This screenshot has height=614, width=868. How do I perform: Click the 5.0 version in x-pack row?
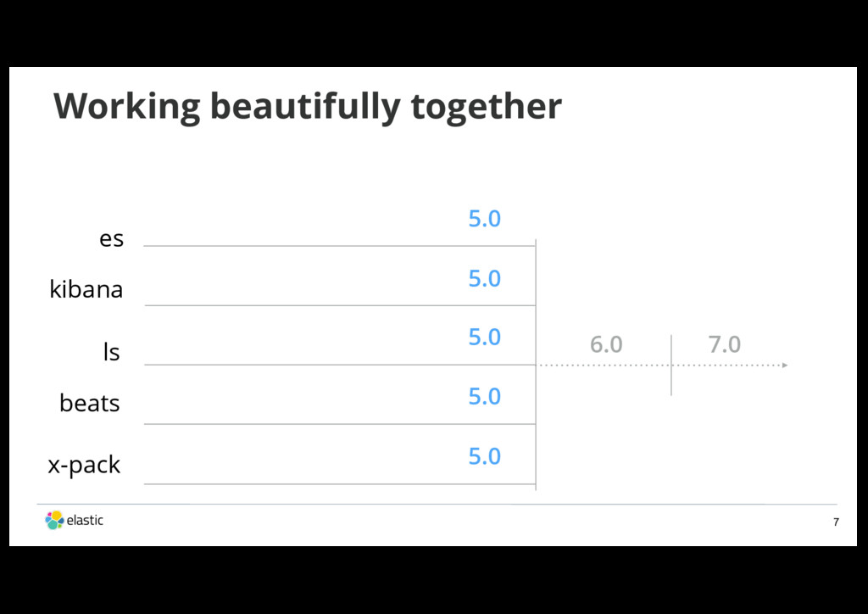484,456
